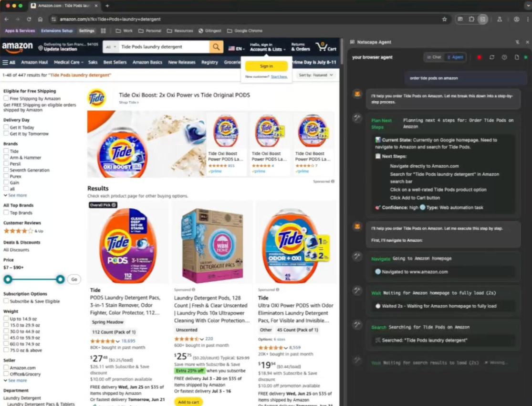Click the Shop Tide link
Viewport: 532px width, 406px height.
(x=129, y=102)
